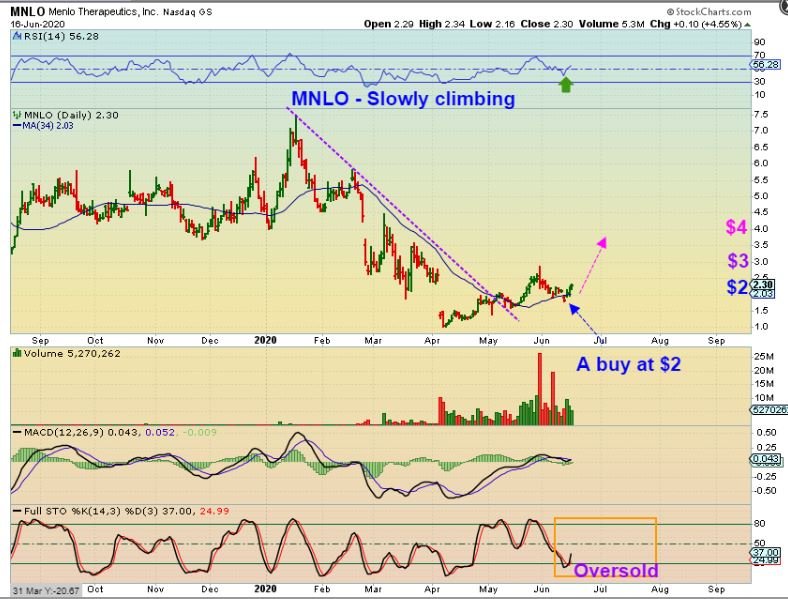Click the Aug label on price chart axis

pyautogui.click(x=660, y=340)
